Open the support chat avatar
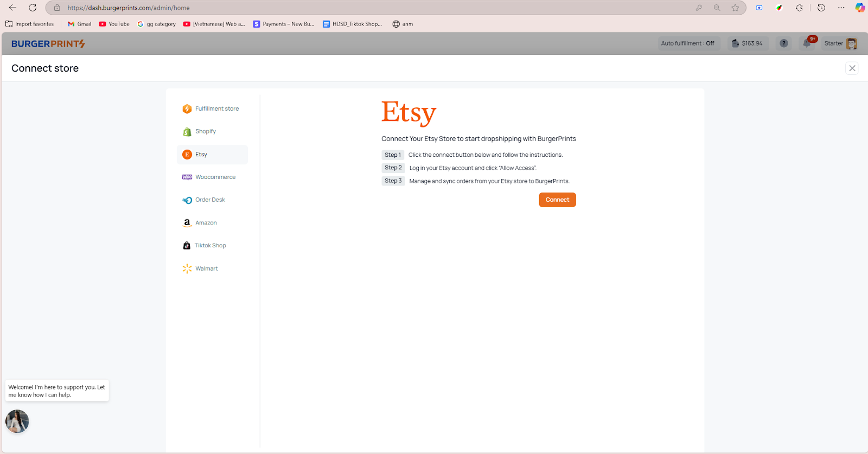The image size is (868, 454). pyautogui.click(x=17, y=421)
